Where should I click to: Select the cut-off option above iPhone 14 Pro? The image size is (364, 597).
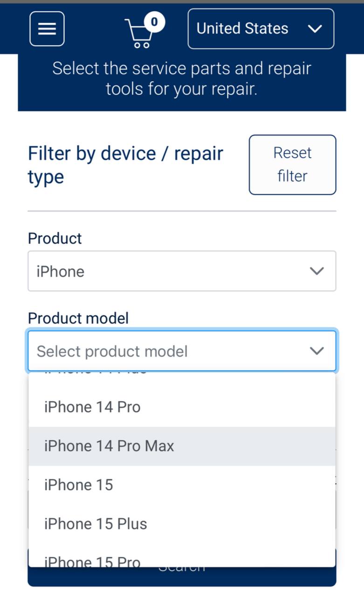(182, 379)
